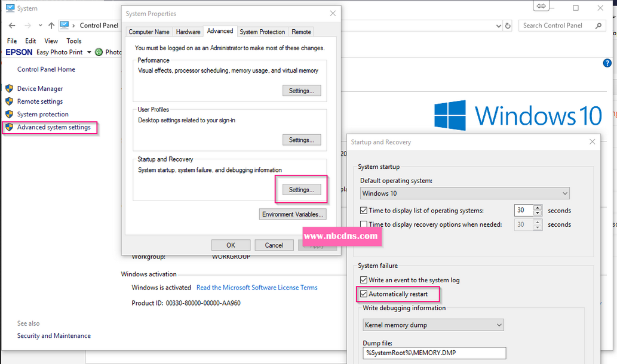Click Cancel in System Properties

click(x=274, y=245)
